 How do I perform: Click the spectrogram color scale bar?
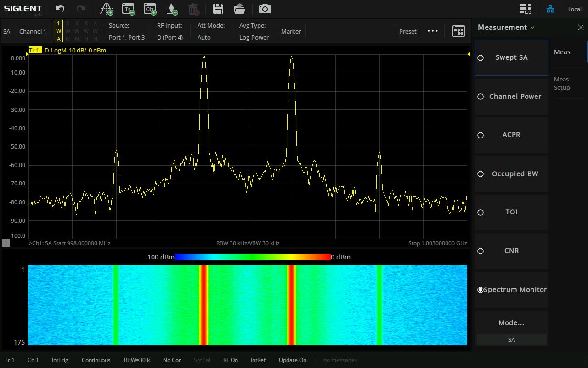point(252,257)
